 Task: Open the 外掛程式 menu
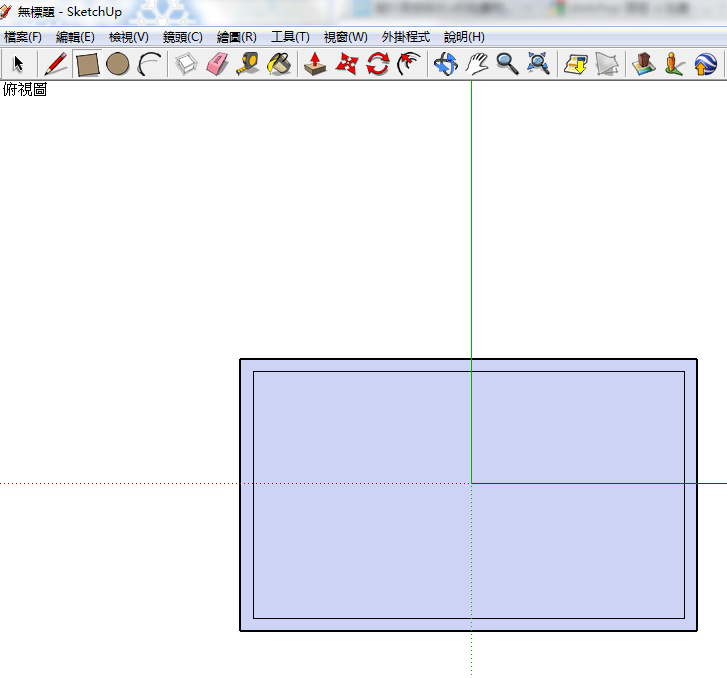pos(406,37)
